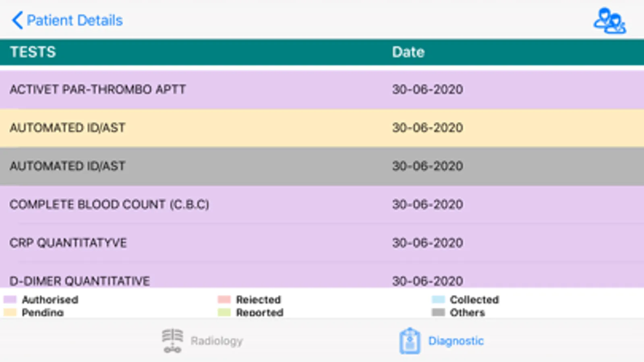Screen dimensions: 644x362
Task: Click the Pending yellow legend swatch
Action: tap(10, 312)
